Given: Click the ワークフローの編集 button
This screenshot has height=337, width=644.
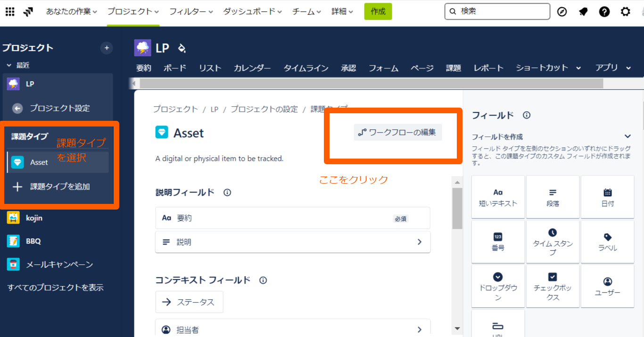Looking at the screenshot, I should point(398,133).
